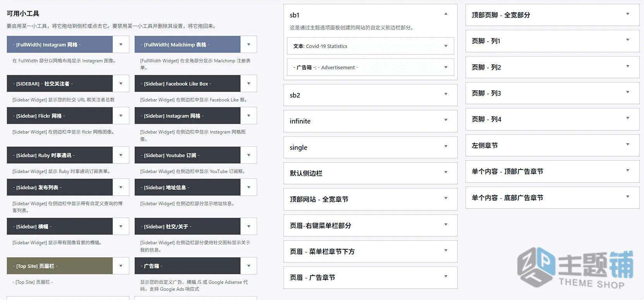The image size is (644, 300).
Task: Click the sb1 description text about 自定义侧边栏
Action: 352,27
